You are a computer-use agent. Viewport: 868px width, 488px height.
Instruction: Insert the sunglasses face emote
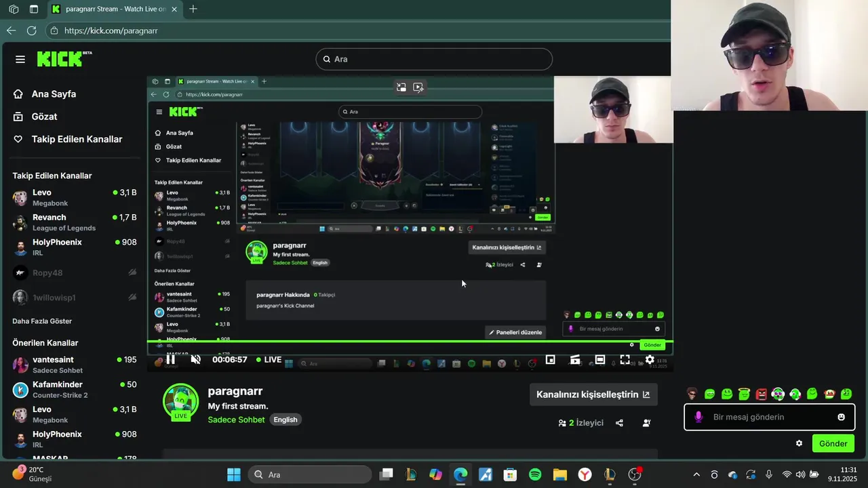pyautogui.click(x=692, y=394)
